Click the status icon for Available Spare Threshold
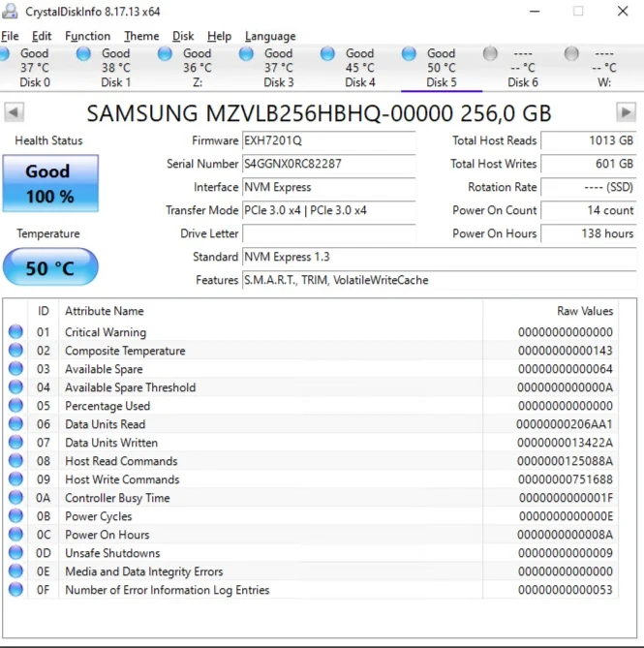The image size is (644, 648). [x=15, y=387]
